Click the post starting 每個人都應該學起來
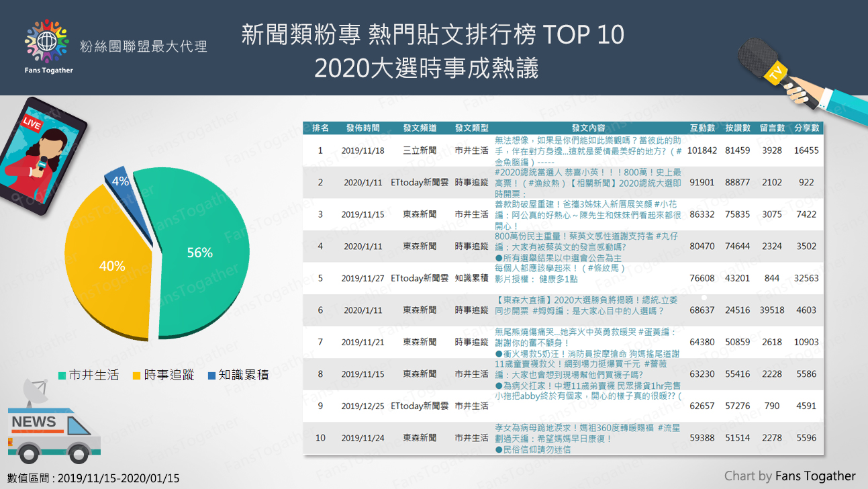Viewport: 868px width, 489px height. click(x=561, y=273)
